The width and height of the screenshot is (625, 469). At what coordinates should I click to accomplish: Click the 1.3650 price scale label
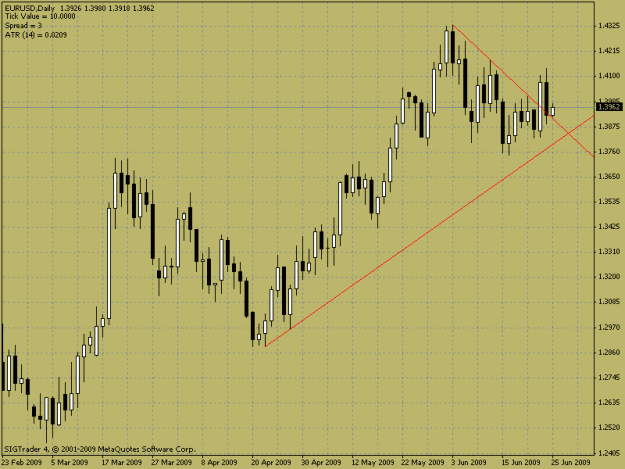(609, 176)
